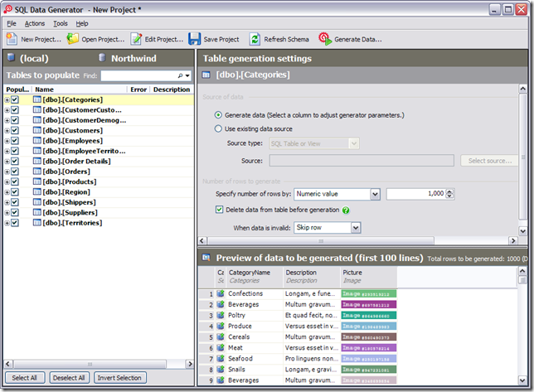Click the search magnifier icon in Find box
Image resolution: width=534 pixels, height=392 pixels.
click(180, 75)
